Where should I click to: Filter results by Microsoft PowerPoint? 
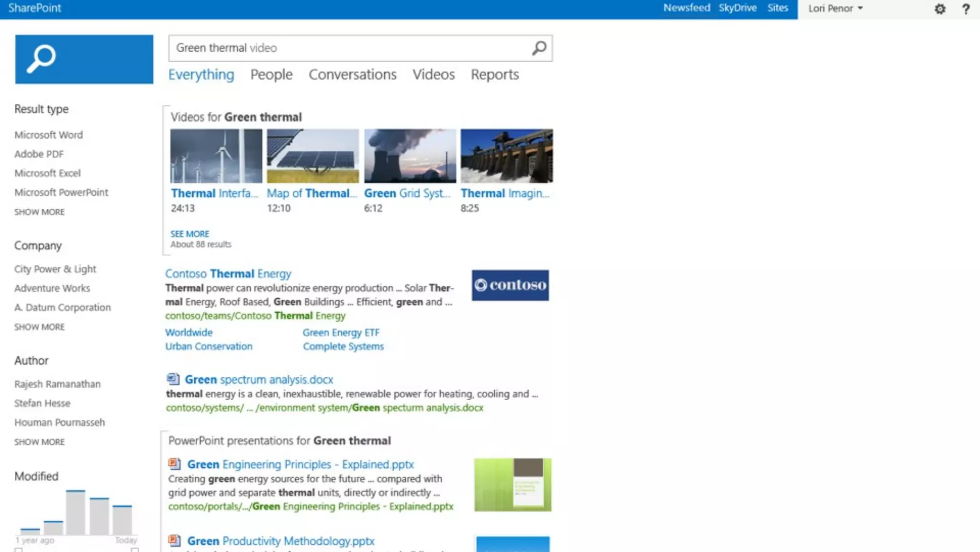click(61, 192)
